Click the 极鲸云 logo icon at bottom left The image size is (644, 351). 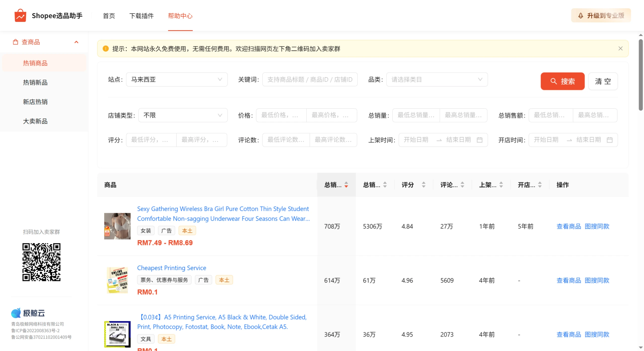[x=16, y=312]
